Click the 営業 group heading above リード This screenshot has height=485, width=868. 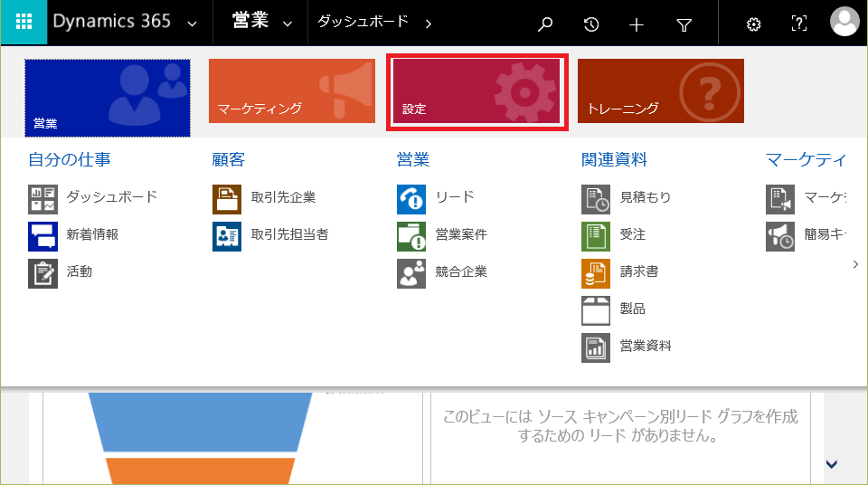tap(413, 159)
